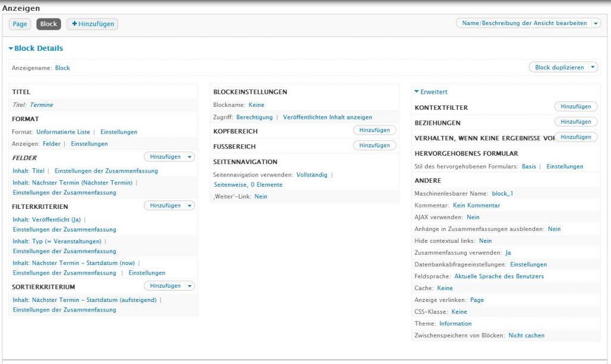
Task: Collapse the Erweitert section
Action: coord(416,92)
